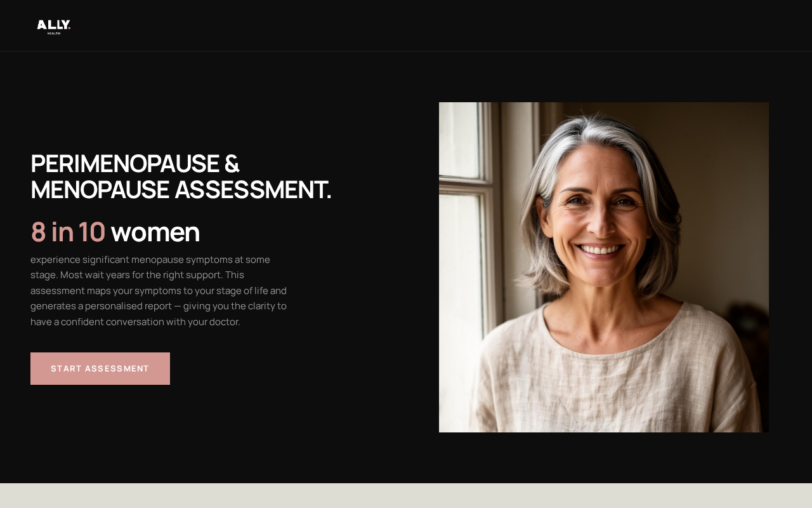Click the ampersand in the main heading
Viewport: 812px width, 508px height.
click(x=232, y=164)
